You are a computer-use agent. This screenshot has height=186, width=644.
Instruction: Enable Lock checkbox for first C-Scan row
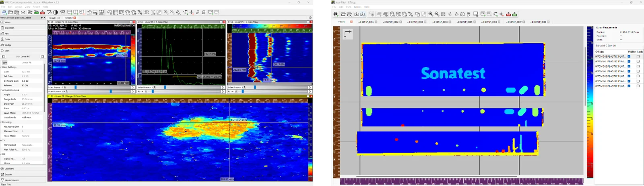click(638, 56)
